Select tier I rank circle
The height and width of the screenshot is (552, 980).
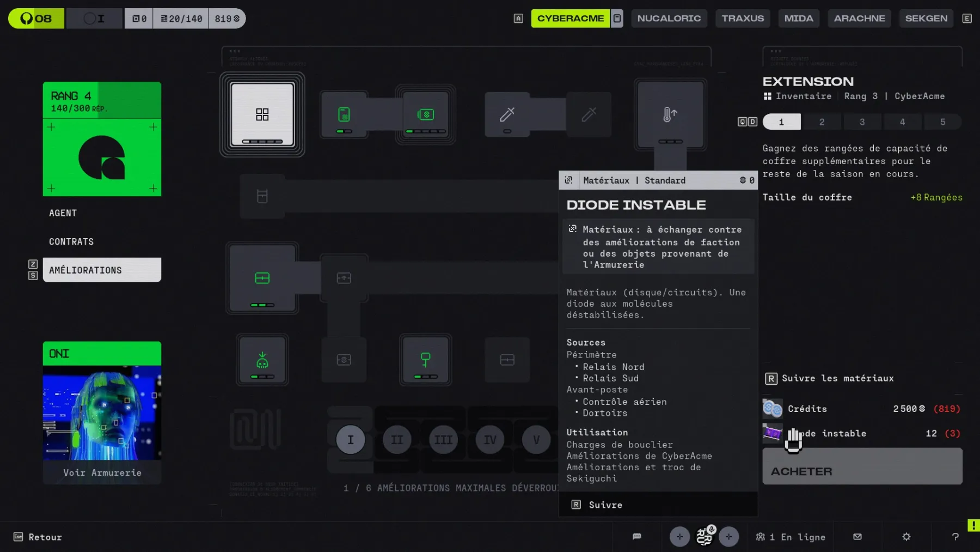(x=350, y=440)
